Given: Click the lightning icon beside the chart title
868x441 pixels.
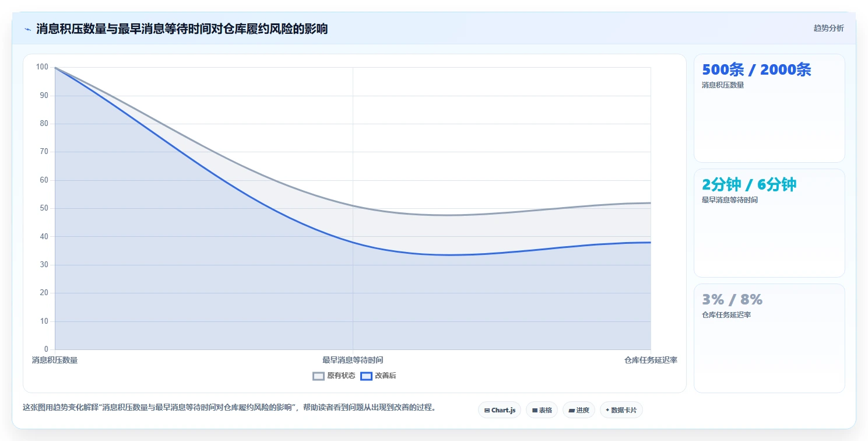Looking at the screenshot, I should coord(28,29).
